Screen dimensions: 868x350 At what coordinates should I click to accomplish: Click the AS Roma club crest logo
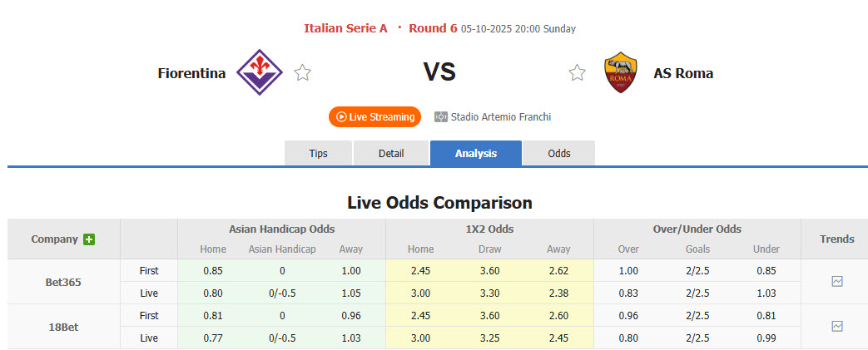point(620,72)
